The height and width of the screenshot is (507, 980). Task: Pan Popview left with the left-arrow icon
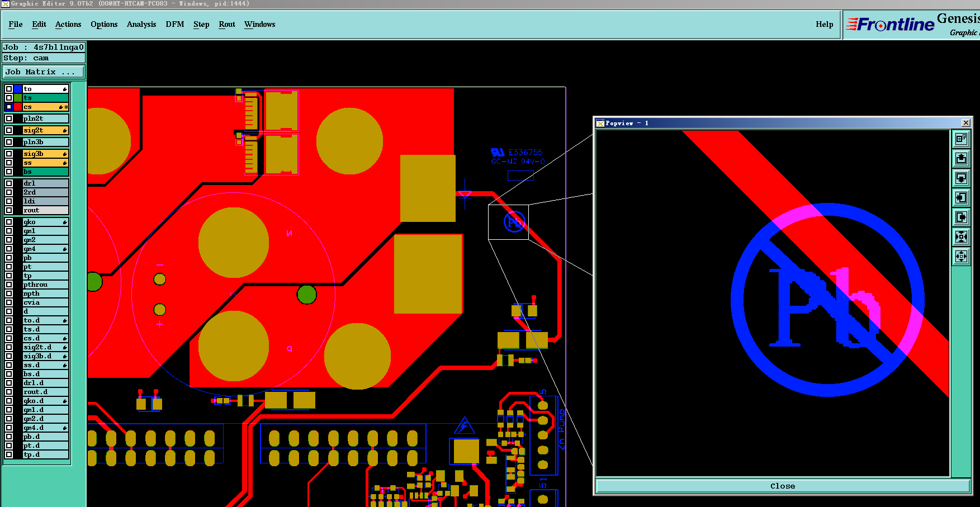click(961, 197)
